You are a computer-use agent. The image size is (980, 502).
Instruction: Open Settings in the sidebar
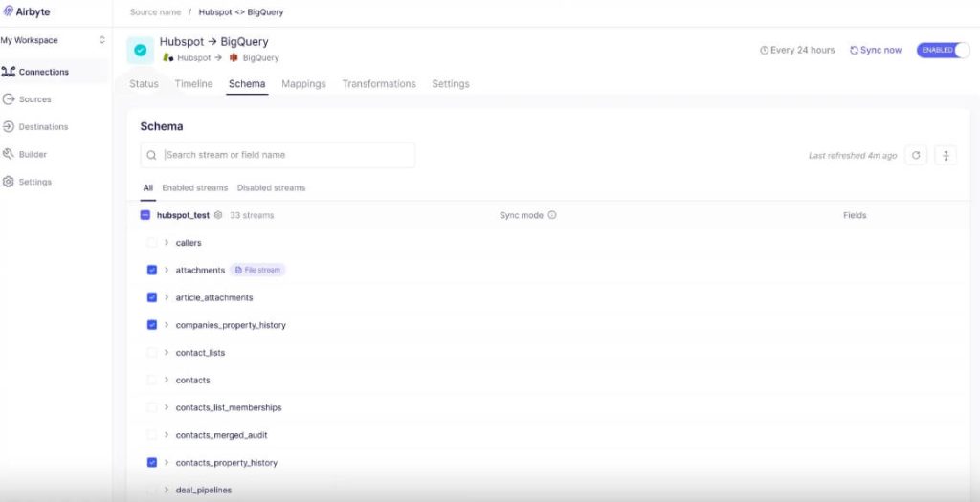(x=27, y=182)
